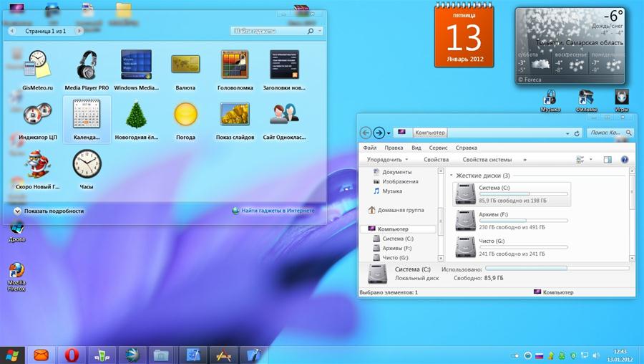The image size is (644, 364).
Task: Click the Свойства системы button
Action: point(487,160)
